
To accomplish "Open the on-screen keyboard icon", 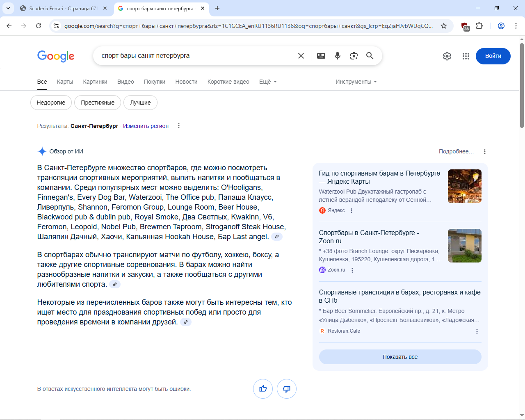I will click(x=321, y=56).
